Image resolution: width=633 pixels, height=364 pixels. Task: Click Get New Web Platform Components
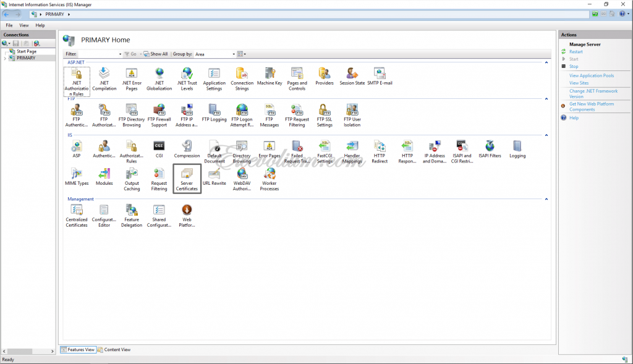(592, 106)
